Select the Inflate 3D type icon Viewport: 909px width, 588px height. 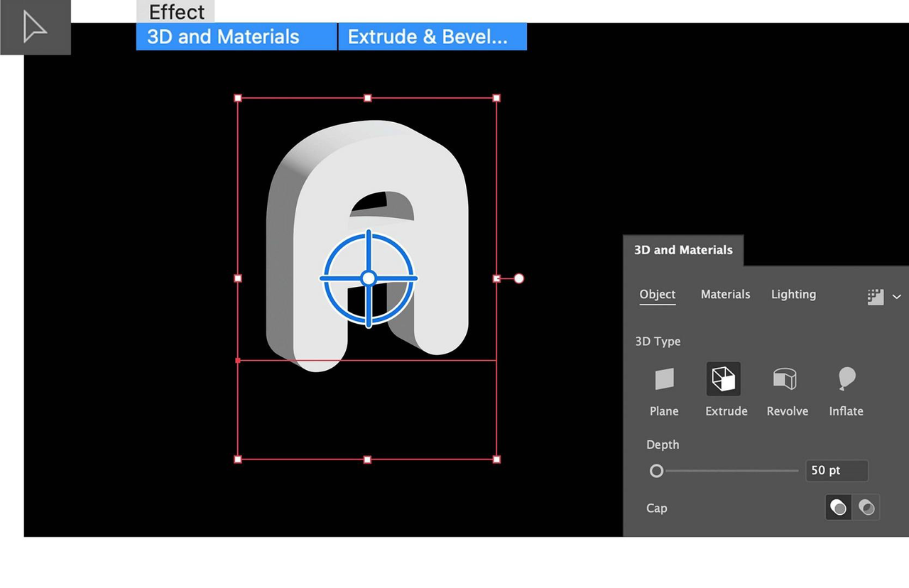846,379
